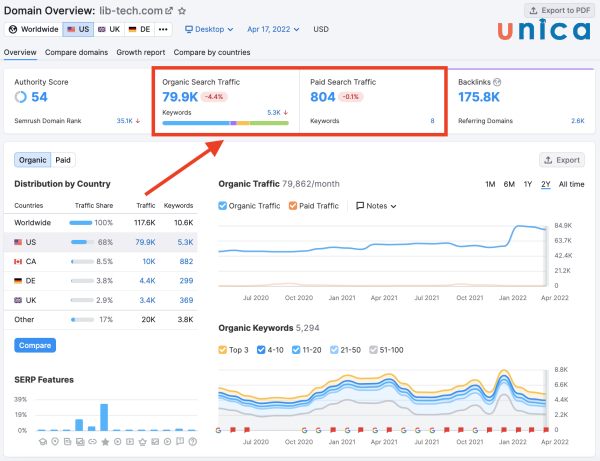Open UK keywords value 369

tap(186, 300)
